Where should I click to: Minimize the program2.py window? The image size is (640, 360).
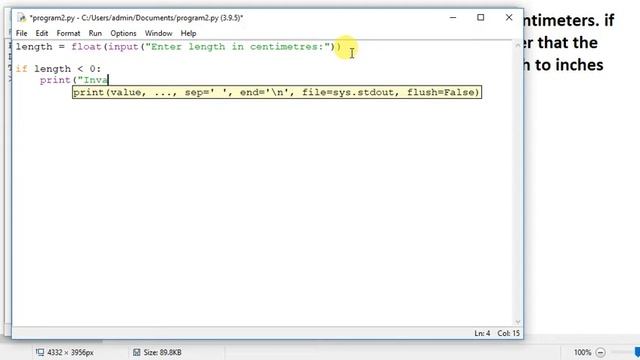[x=453, y=18]
